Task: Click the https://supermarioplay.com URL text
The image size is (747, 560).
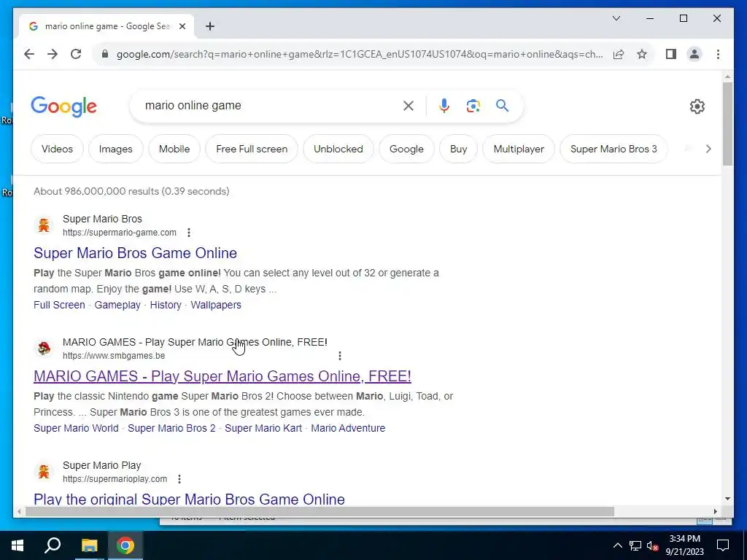Action: point(115,479)
